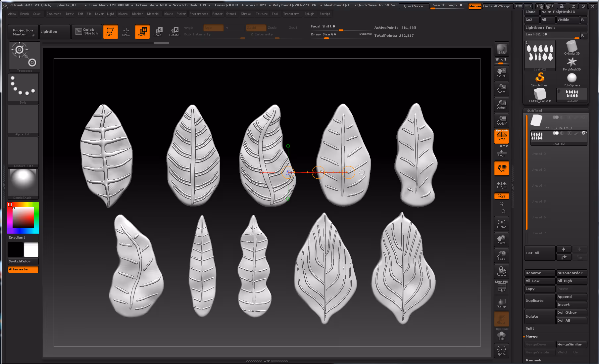Activate Draw mode button
The image size is (599, 364).
click(x=126, y=32)
